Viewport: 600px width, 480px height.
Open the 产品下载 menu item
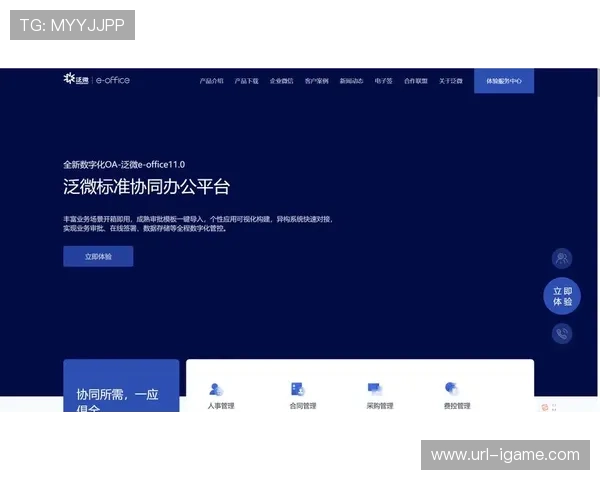coord(246,81)
